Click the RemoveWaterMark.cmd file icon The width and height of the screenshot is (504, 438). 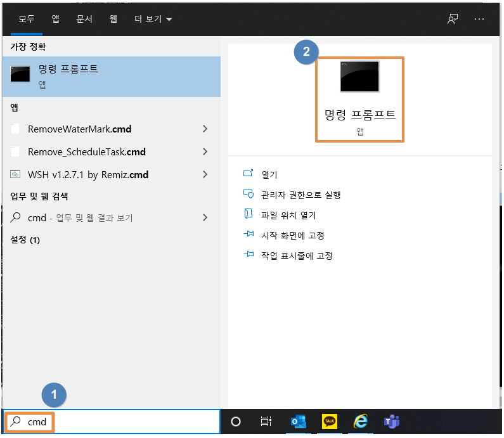coord(15,129)
